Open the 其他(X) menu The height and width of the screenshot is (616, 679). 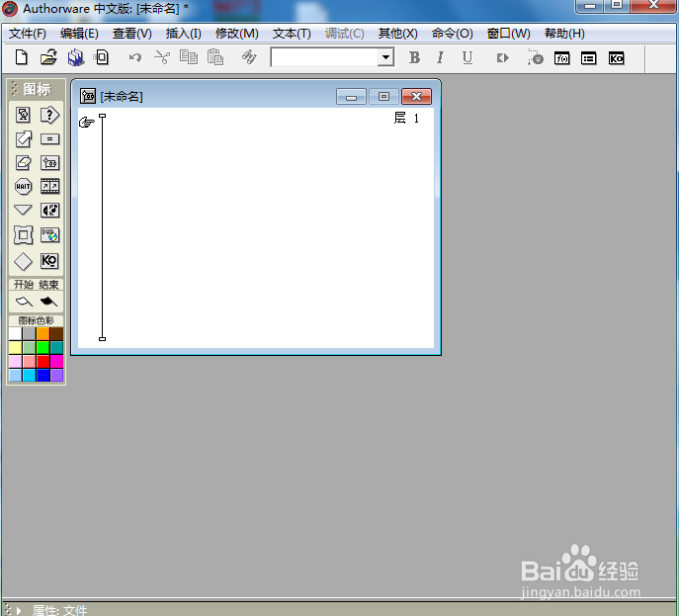pos(397,34)
